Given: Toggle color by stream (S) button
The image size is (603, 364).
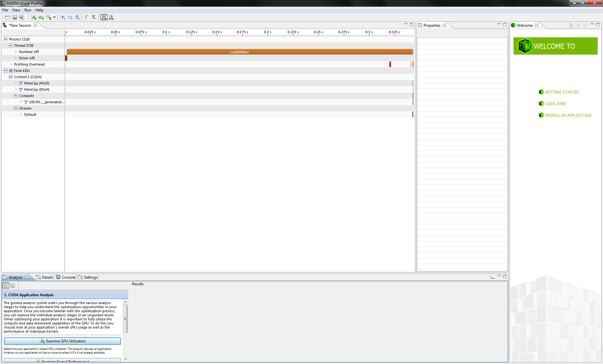Looking at the screenshot, I should tap(111, 17).
